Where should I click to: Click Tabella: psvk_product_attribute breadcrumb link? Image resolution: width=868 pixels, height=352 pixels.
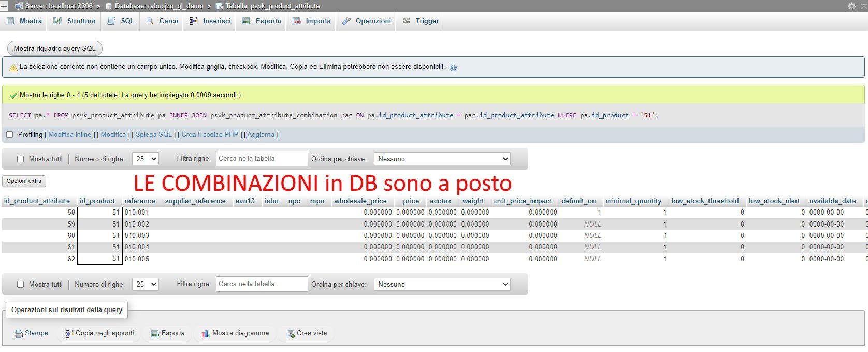[x=272, y=6]
